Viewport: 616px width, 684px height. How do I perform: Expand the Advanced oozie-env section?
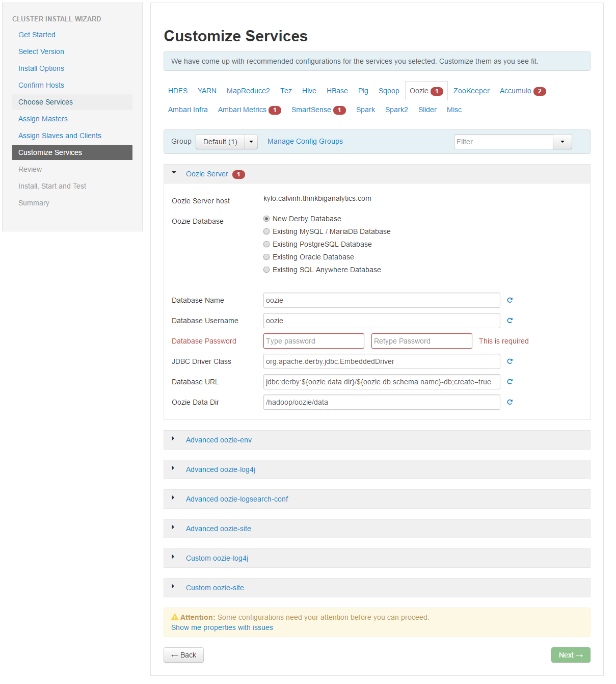tap(219, 440)
